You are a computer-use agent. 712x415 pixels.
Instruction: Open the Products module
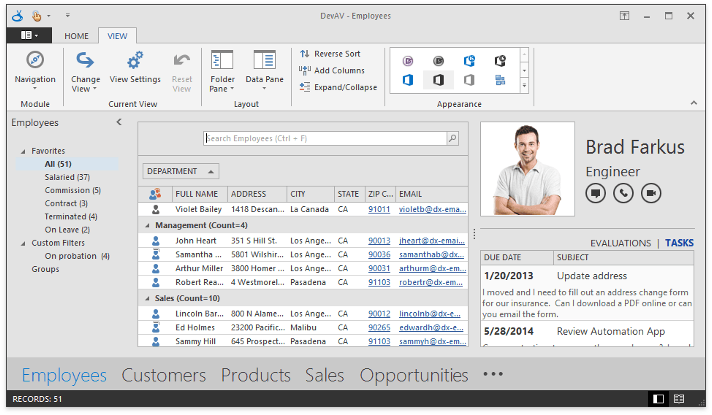coord(256,375)
